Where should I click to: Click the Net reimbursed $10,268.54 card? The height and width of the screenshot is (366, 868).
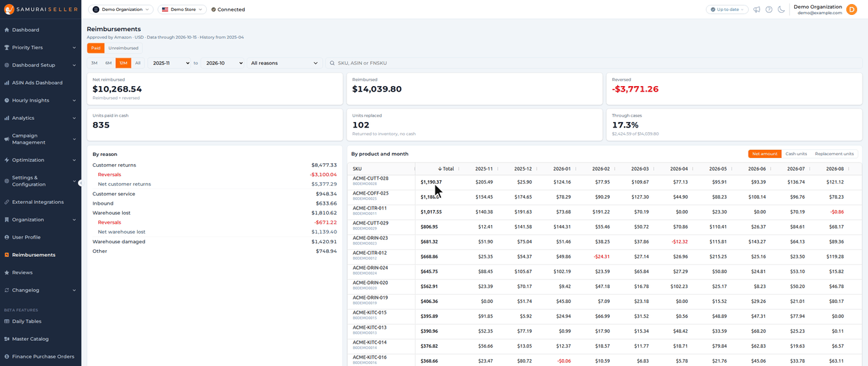[x=214, y=89]
